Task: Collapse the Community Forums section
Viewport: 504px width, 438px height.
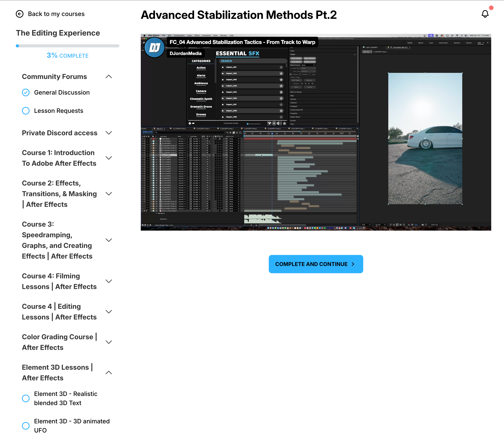Action: [109, 77]
